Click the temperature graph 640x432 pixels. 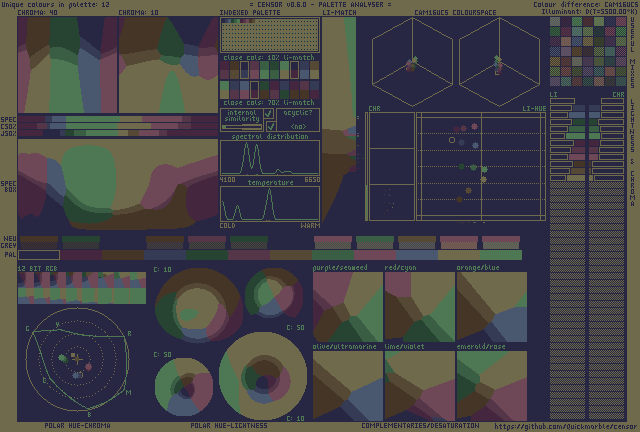(270, 204)
